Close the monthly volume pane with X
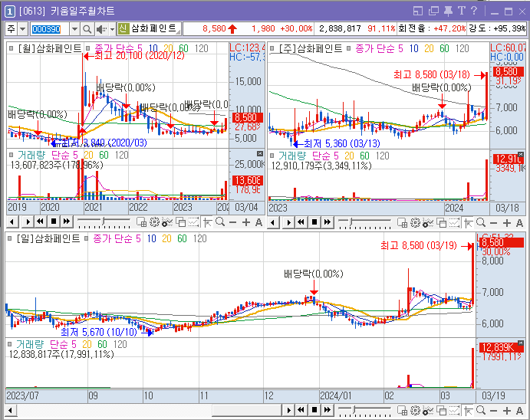The width and height of the screenshot is (530, 420). (259, 154)
